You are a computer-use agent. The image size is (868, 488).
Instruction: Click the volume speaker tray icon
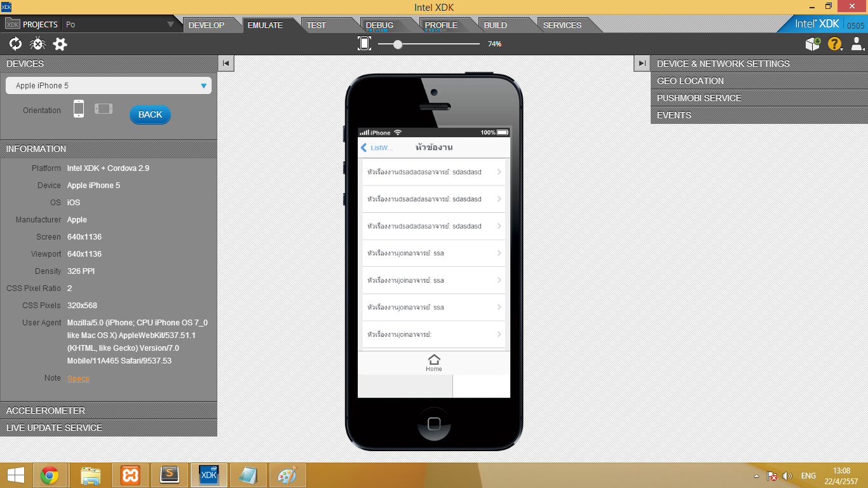pyautogui.click(x=787, y=476)
